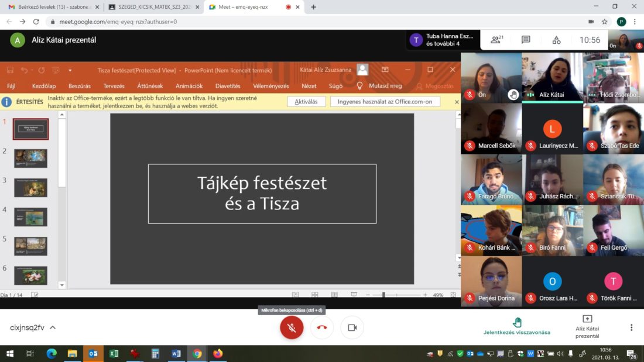This screenshot has height=362, width=644.
Task: Open Excel from the taskbar
Action: 114,353
